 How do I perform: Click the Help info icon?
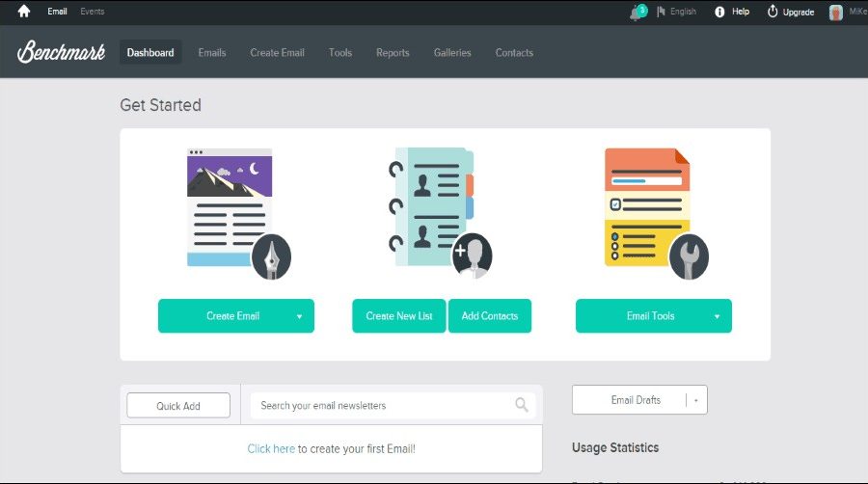click(x=719, y=12)
